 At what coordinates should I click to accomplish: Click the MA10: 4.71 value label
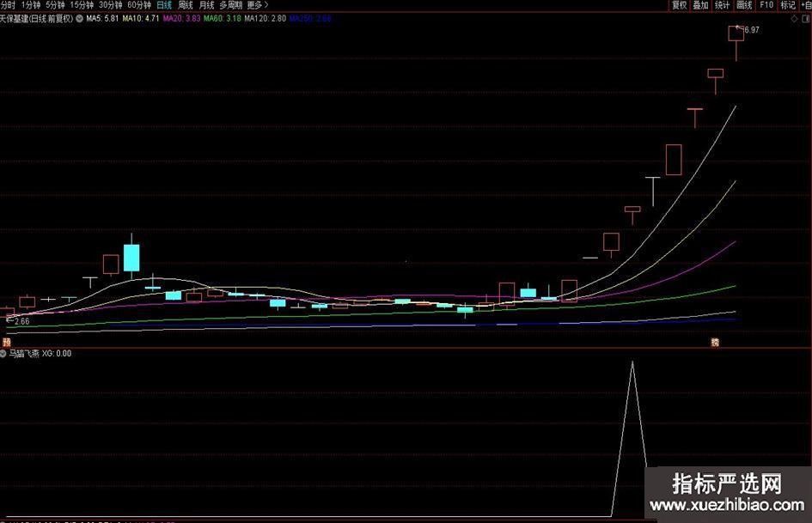tap(141, 19)
